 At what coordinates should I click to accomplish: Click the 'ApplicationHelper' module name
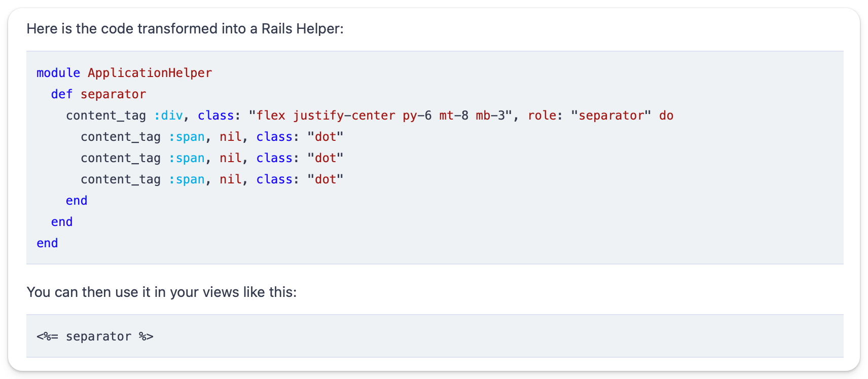tap(150, 73)
